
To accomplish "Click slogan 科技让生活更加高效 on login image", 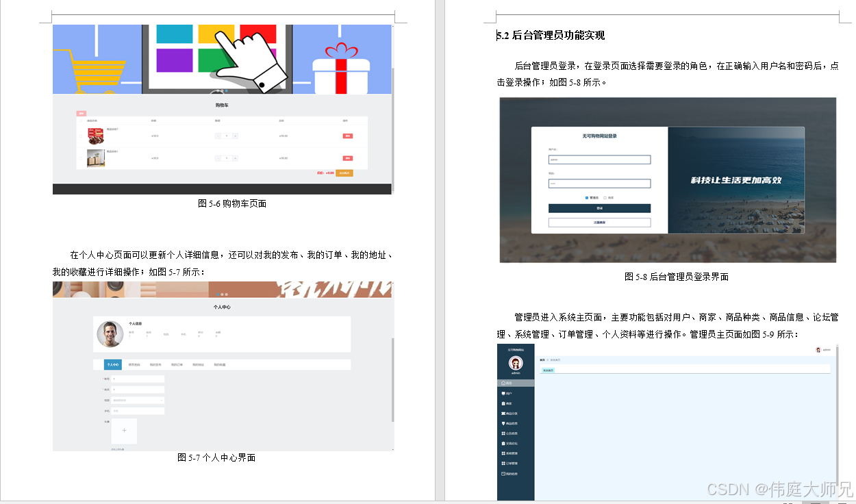I will coord(736,181).
